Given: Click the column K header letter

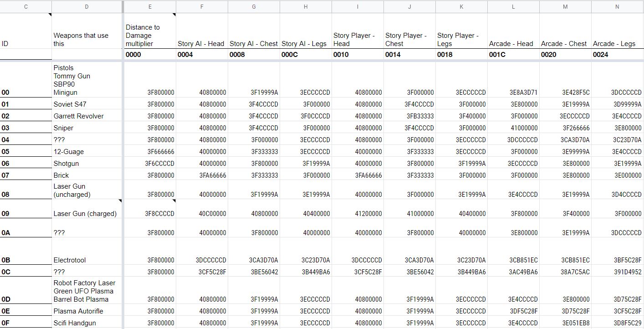Looking at the screenshot, I should click(461, 6).
